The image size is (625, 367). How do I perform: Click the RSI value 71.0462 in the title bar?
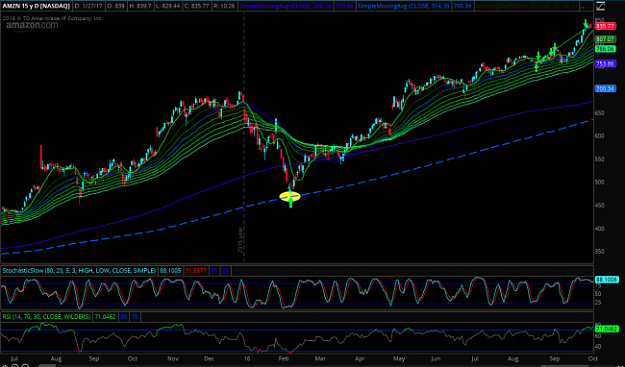pos(104,318)
